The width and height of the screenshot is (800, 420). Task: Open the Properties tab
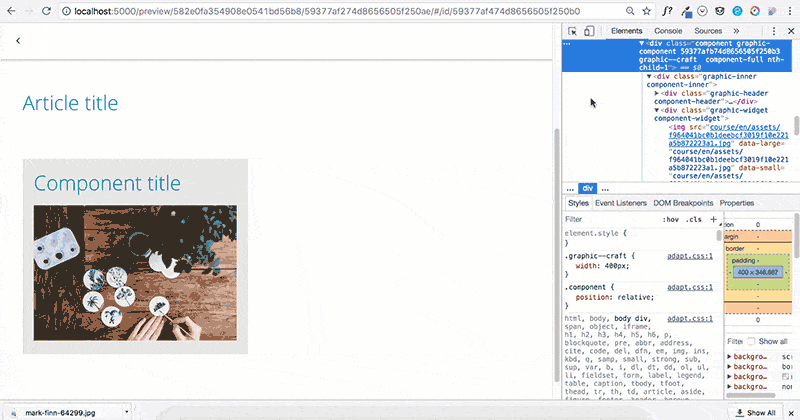(x=737, y=203)
